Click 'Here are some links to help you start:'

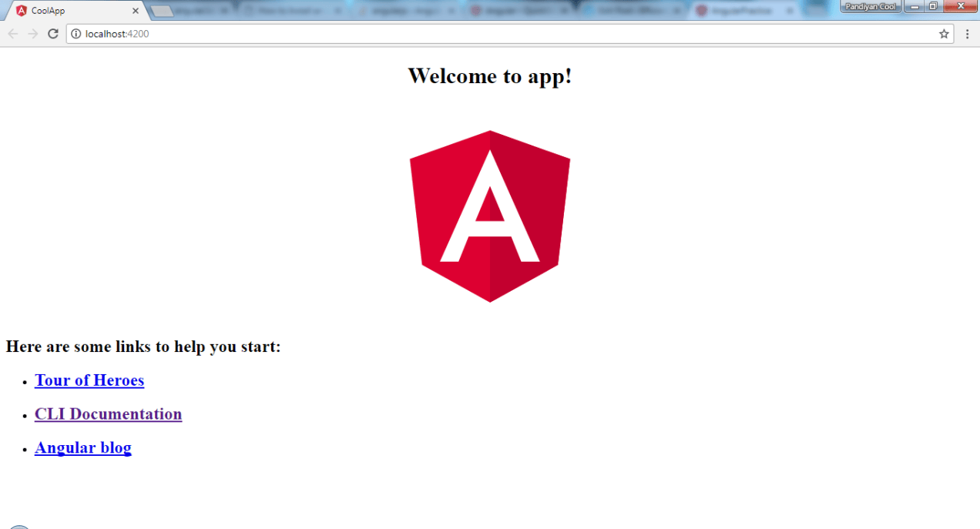(x=143, y=347)
